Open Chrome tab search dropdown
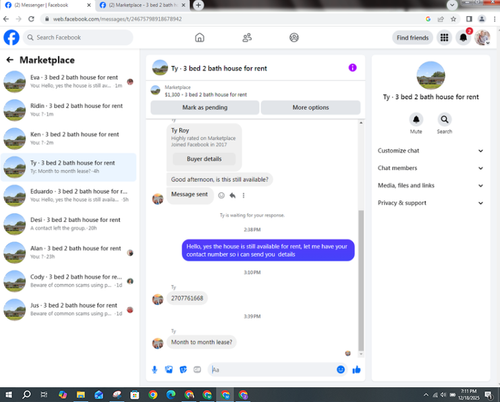 (x=452, y=5)
